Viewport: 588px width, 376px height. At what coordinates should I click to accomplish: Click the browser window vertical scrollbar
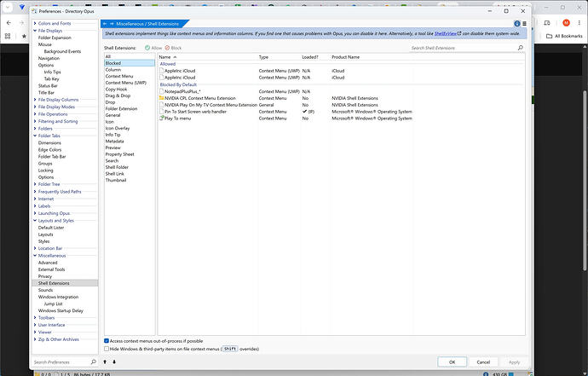coord(585,180)
